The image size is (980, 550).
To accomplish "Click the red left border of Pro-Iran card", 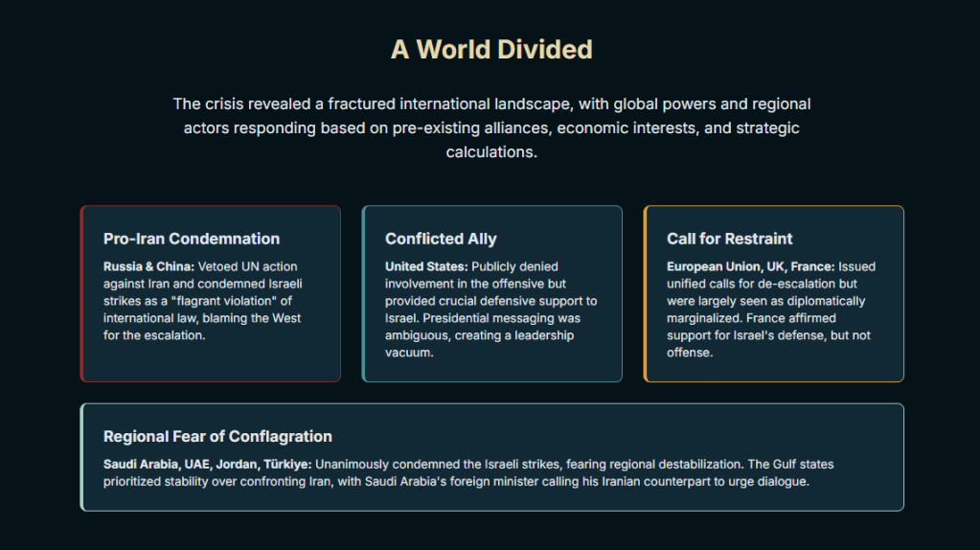I will click(x=81, y=293).
